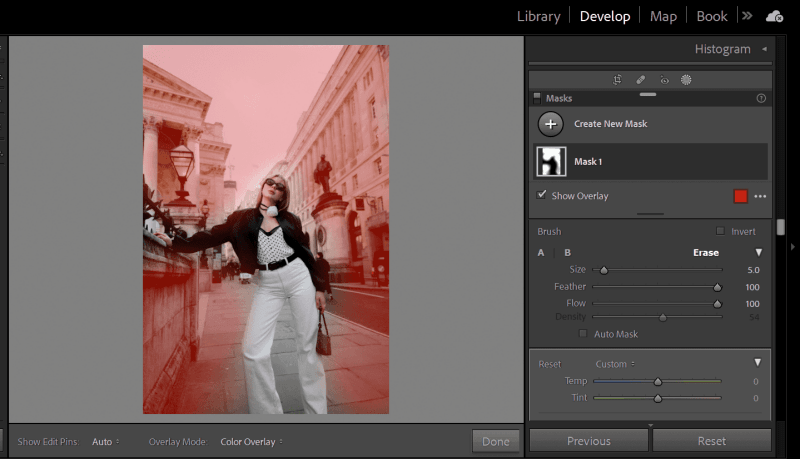The image size is (800, 459).
Task: Open the Show Edit Pins Auto dropdown
Action: pos(105,441)
